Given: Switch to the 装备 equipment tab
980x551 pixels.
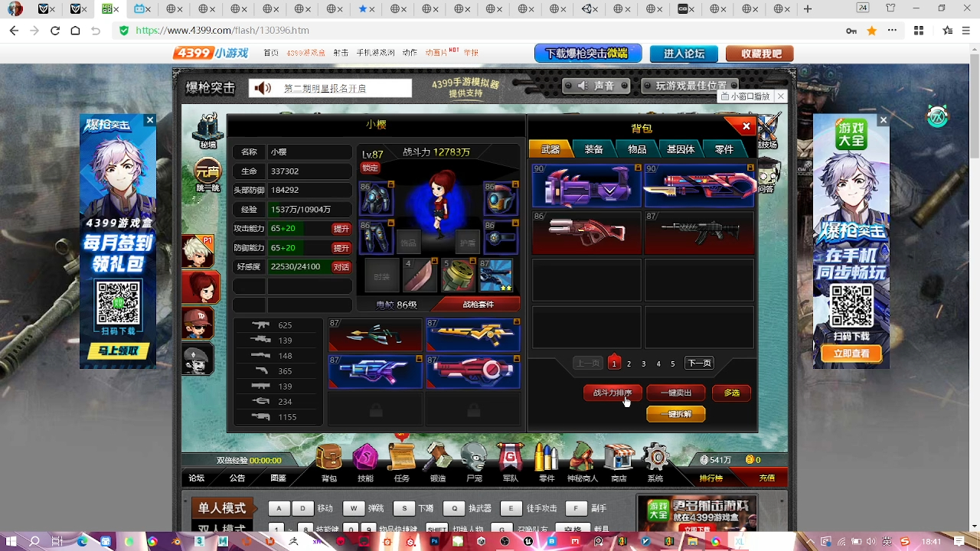Looking at the screenshot, I should [593, 149].
